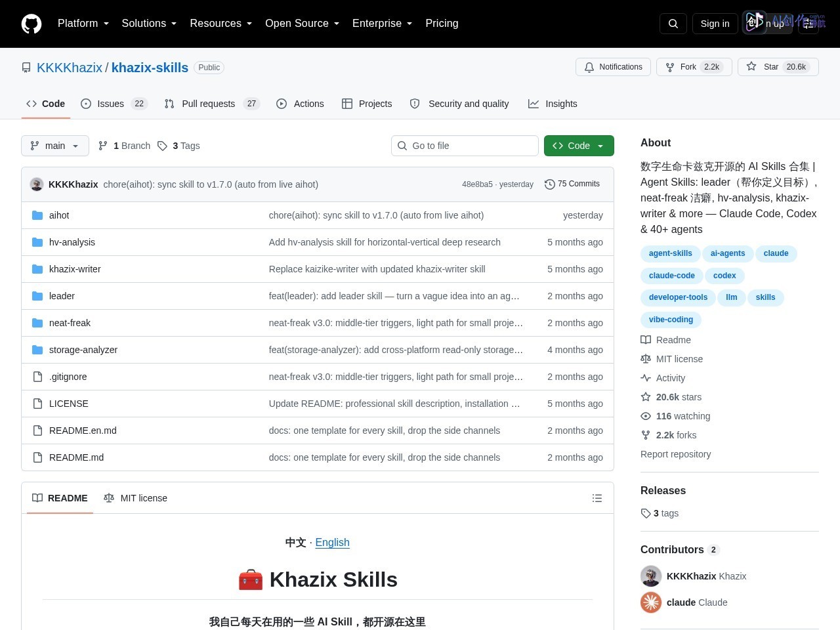Select the vibe-coding topic tag
This screenshot has height=630, width=840.
(671, 320)
